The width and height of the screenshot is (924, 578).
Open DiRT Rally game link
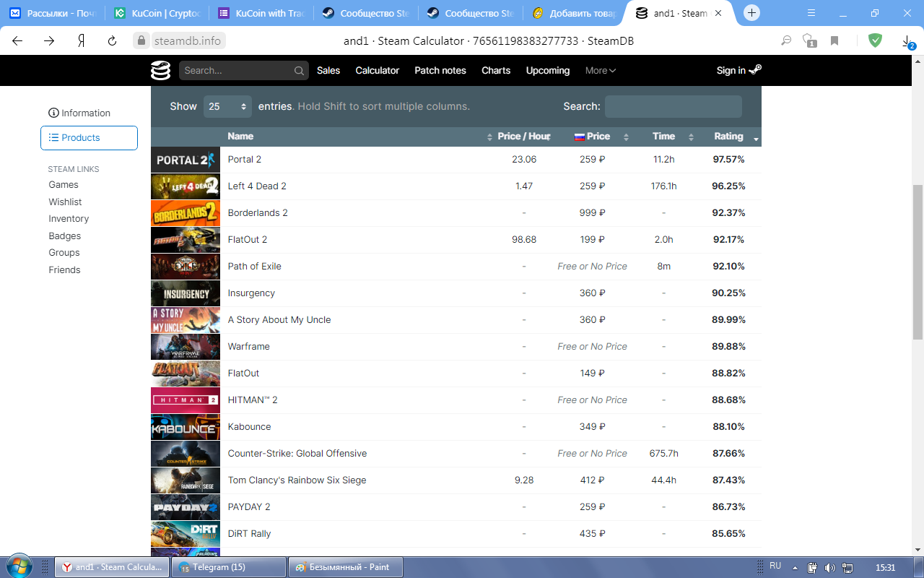pyautogui.click(x=249, y=534)
